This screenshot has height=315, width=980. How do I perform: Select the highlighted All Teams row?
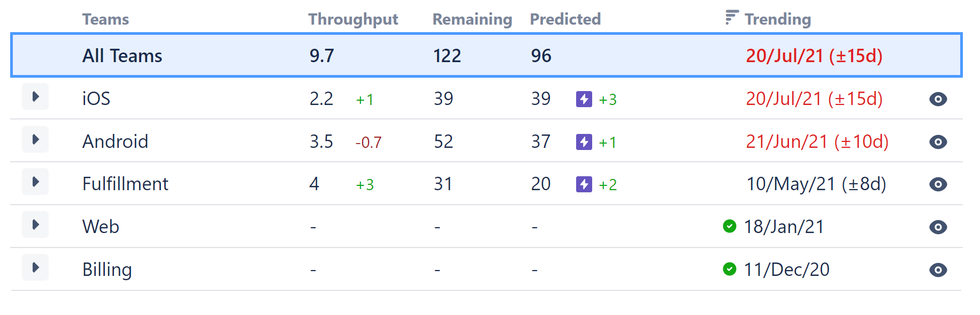point(321,56)
